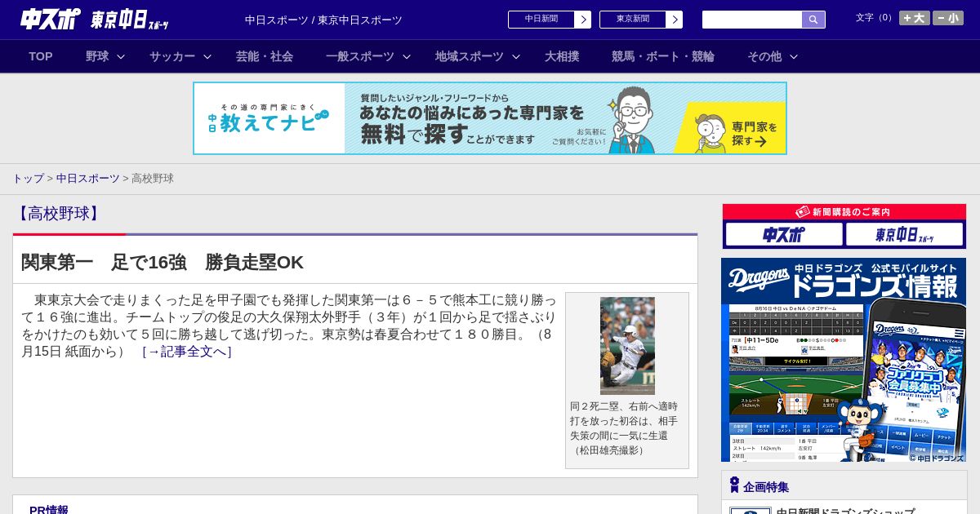
Task: Open the TOP navigation item
Action: pos(41,56)
